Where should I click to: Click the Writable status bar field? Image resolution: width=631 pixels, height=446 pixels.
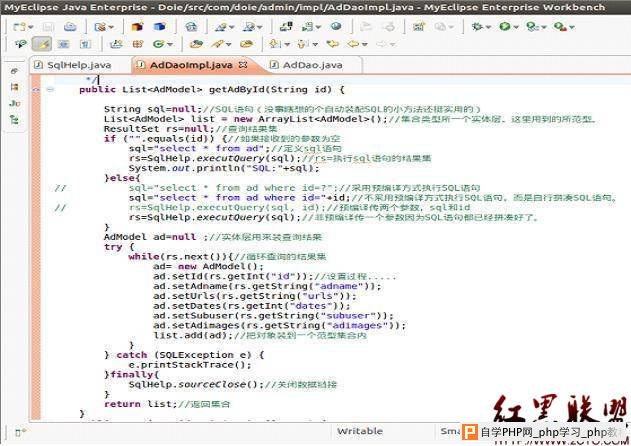359,431
